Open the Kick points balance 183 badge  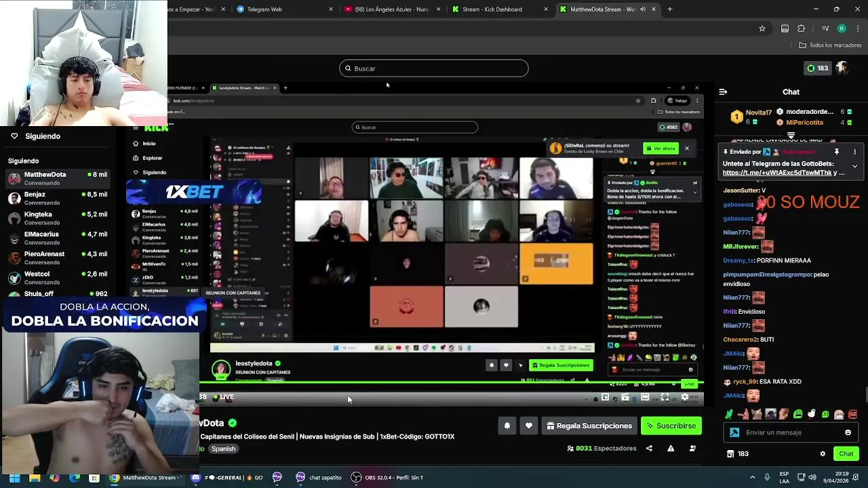818,68
